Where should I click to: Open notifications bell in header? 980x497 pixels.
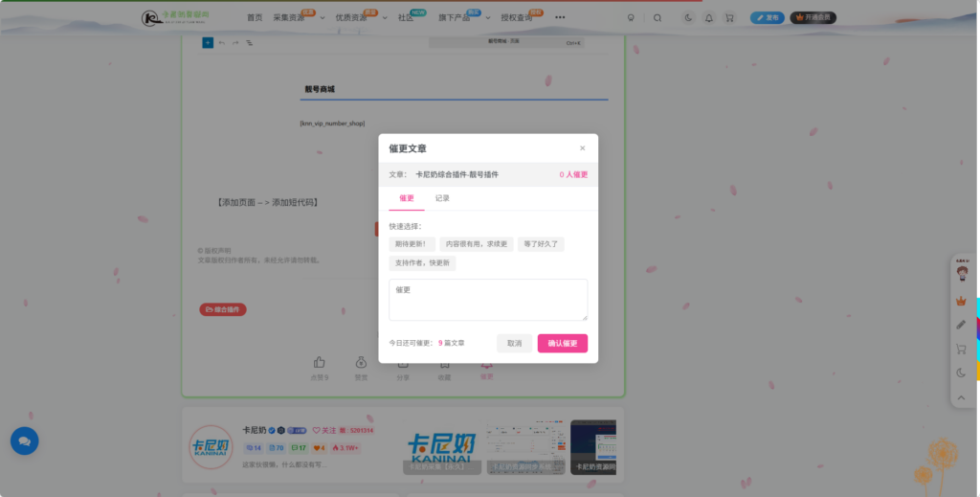pos(709,18)
